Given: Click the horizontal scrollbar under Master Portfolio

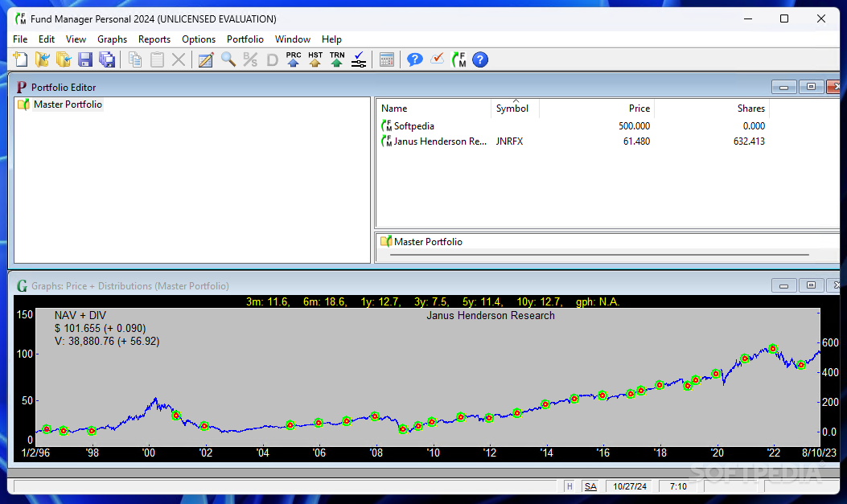Looking at the screenshot, I should click(599, 254).
